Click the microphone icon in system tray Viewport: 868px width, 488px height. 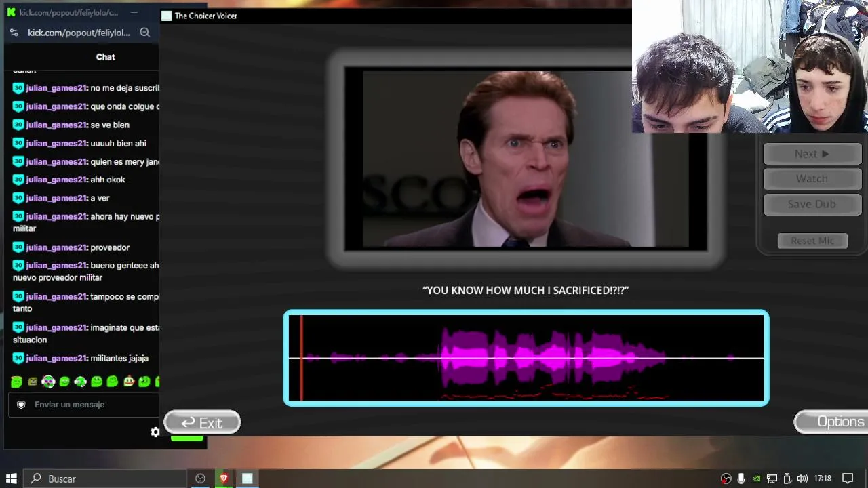coord(741,479)
